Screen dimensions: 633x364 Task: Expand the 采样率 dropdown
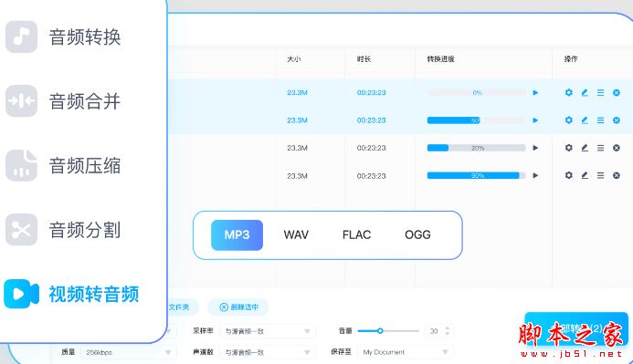(x=268, y=331)
